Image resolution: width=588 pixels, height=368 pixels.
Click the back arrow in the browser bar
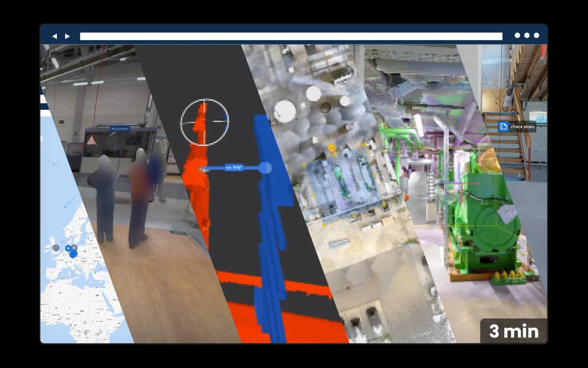(54, 36)
